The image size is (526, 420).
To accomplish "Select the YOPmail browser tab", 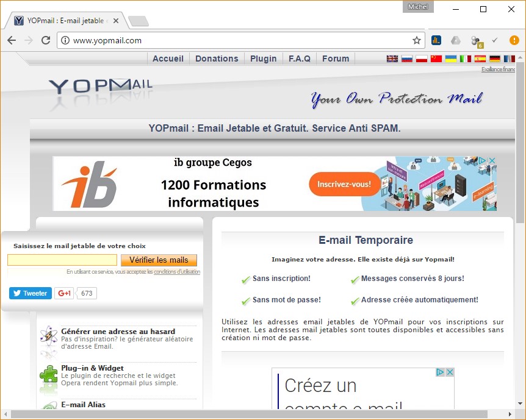I will click(x=65, y=21).
